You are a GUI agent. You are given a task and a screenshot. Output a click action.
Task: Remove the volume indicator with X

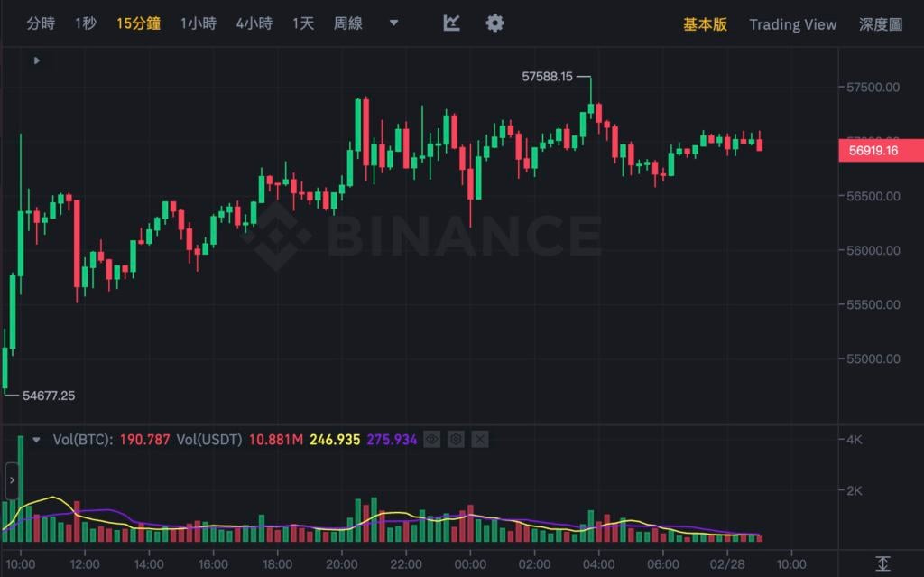click(479, 440)
